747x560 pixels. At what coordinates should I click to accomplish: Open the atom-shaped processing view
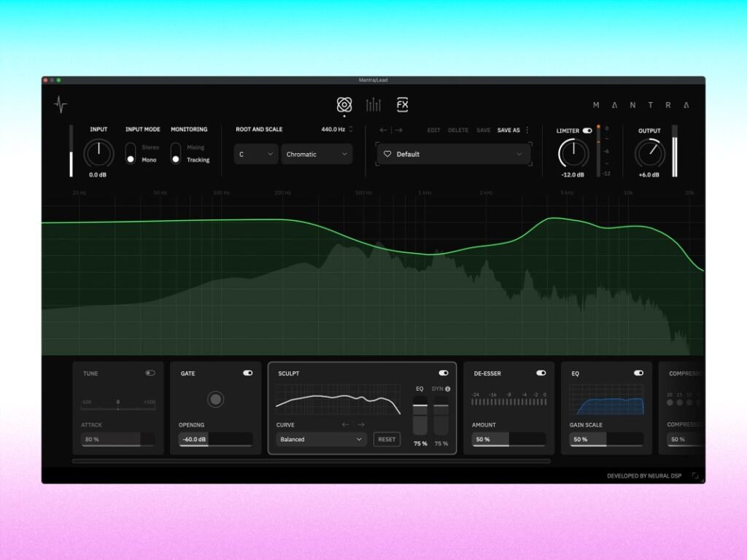pos(344,104)
